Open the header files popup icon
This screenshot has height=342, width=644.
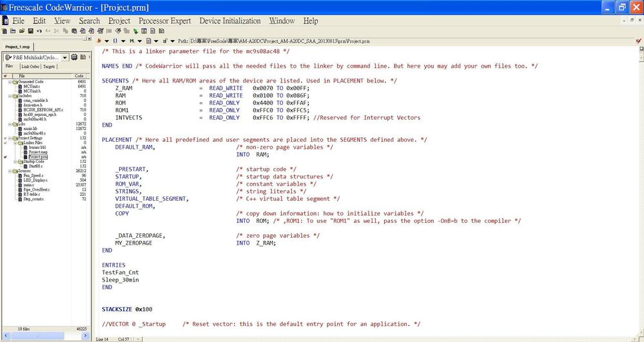[99, 41]
